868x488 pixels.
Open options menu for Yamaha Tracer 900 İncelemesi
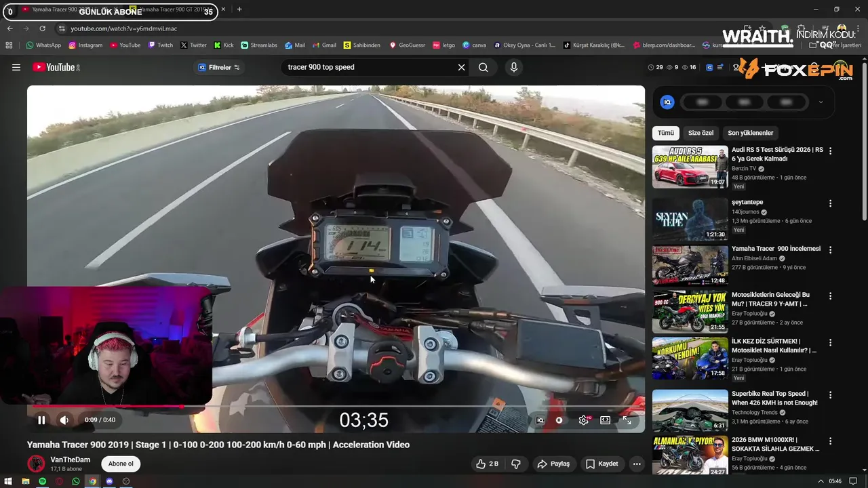(x=830, y=249)
